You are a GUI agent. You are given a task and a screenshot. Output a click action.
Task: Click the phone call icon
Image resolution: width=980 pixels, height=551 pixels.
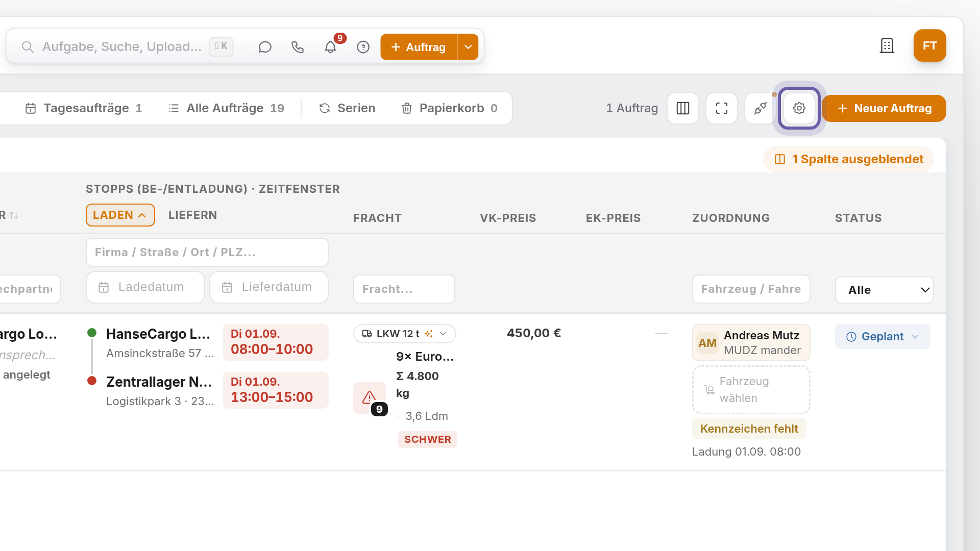click(x=298, y=47)
